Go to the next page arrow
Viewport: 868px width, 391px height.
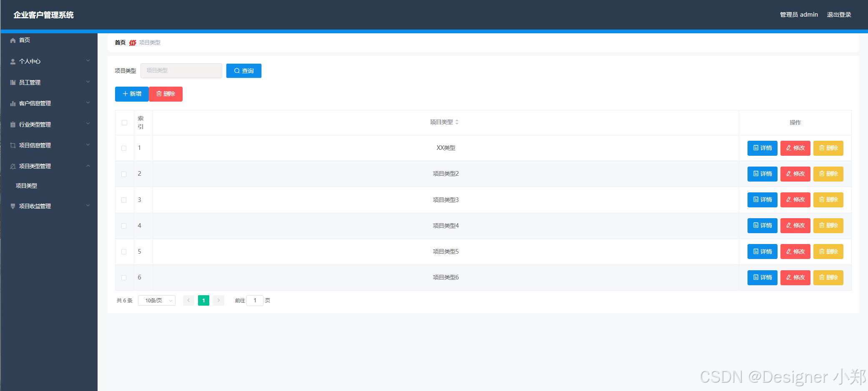(x=218, y=300)
